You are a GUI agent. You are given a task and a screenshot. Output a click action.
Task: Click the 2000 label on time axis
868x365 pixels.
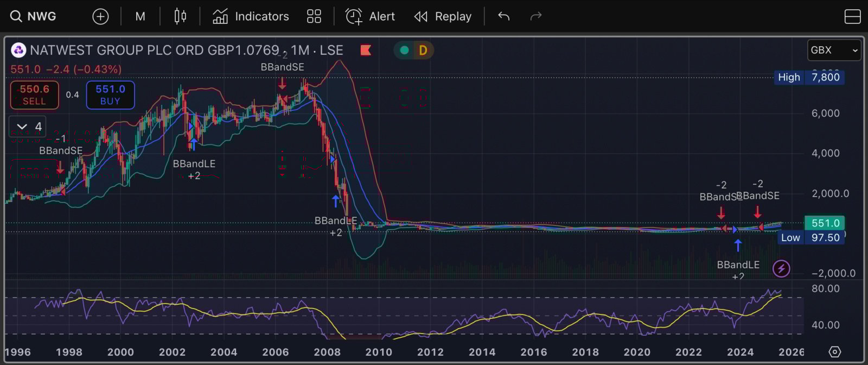[x=120, y=352]
